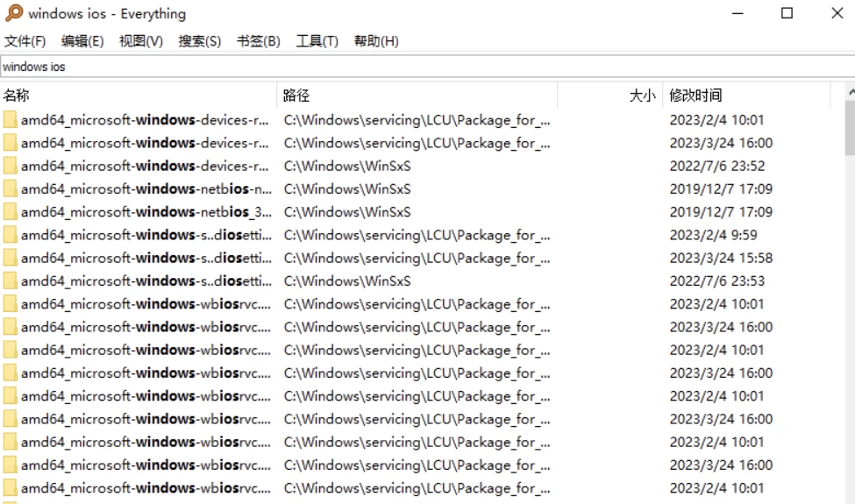Click folder icon of the netbios-n... row
The width and height of the screenshot is (855, 504).
pyautogui.click(x=11, y=189)
